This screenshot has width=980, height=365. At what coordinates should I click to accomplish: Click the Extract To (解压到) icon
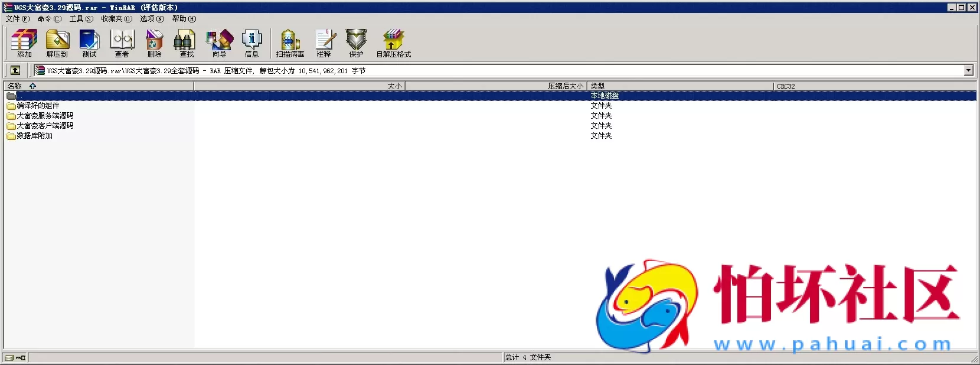pyautogui.click(x=57, y=44)
